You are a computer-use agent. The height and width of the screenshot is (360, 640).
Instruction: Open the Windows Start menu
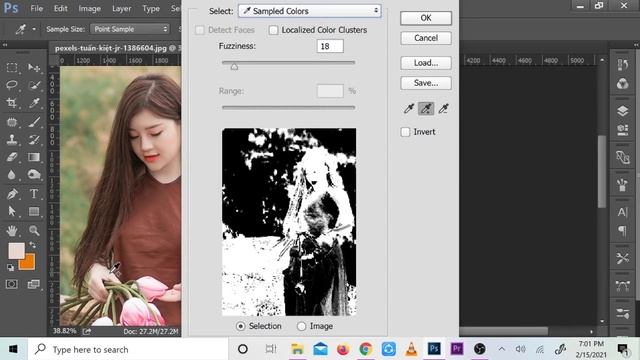[13, 349]
